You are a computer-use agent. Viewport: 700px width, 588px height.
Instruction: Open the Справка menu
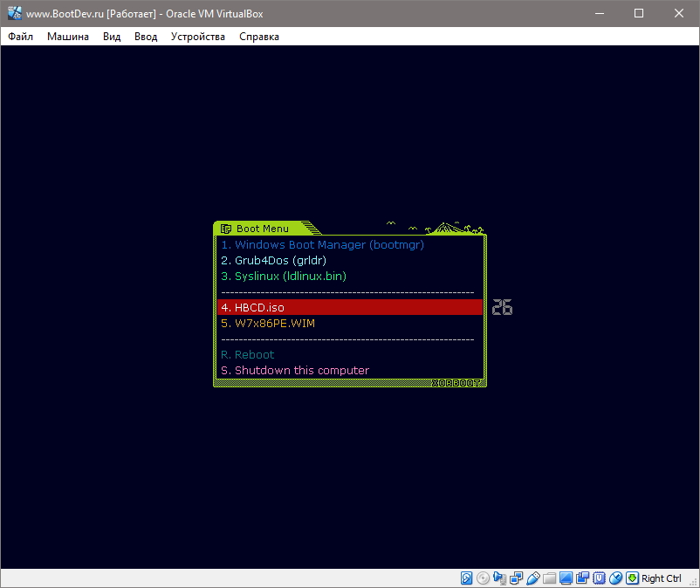[258, 37]
